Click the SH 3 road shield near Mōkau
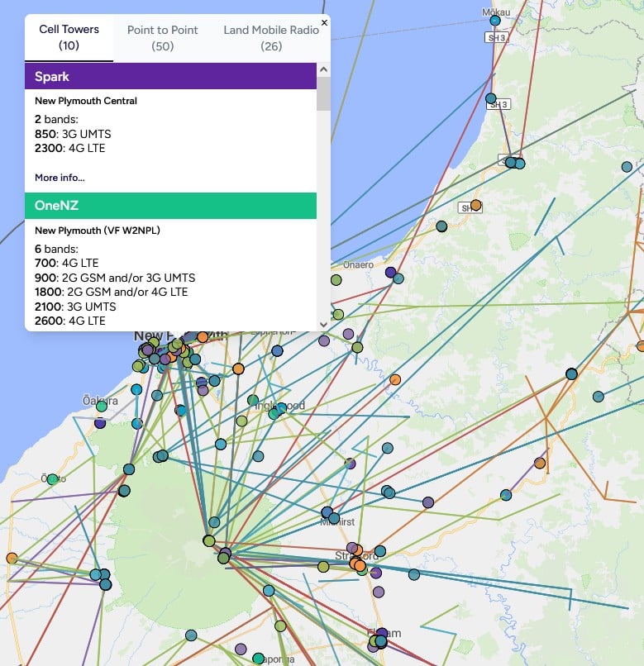 tap(497, 38)
